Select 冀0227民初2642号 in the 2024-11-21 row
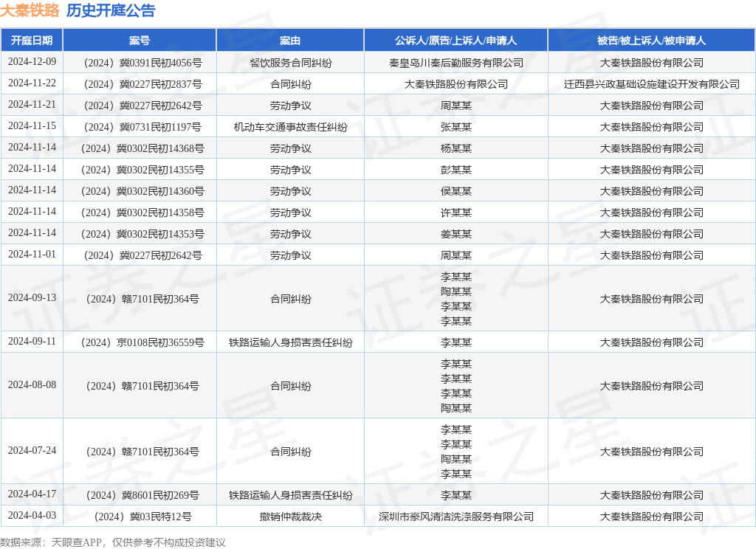 click(142, 106)
